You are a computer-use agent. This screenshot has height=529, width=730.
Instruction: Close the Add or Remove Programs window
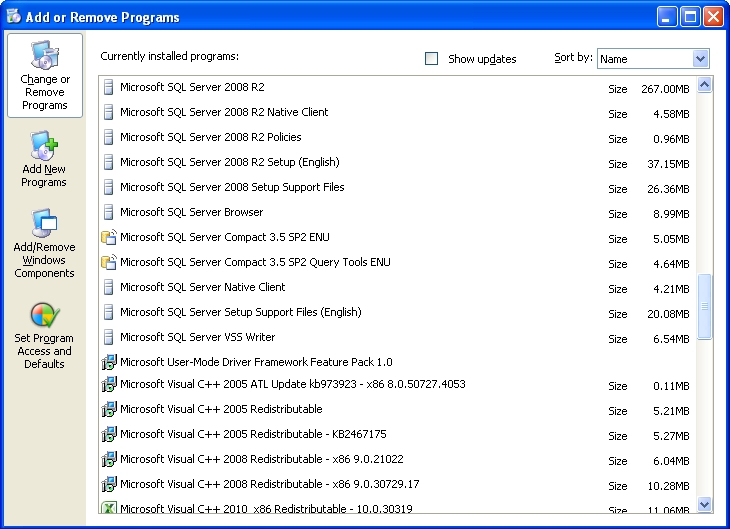(713, 17)
